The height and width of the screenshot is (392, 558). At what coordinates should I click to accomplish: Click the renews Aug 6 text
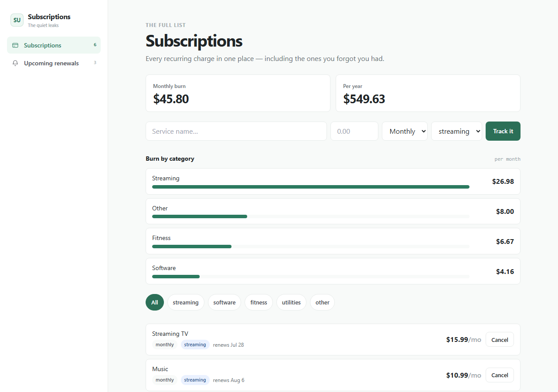[229, 380]
